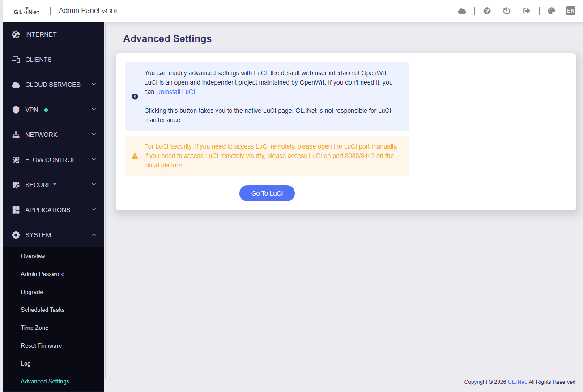Click the logout icon in header

click(x=526, y=11)
